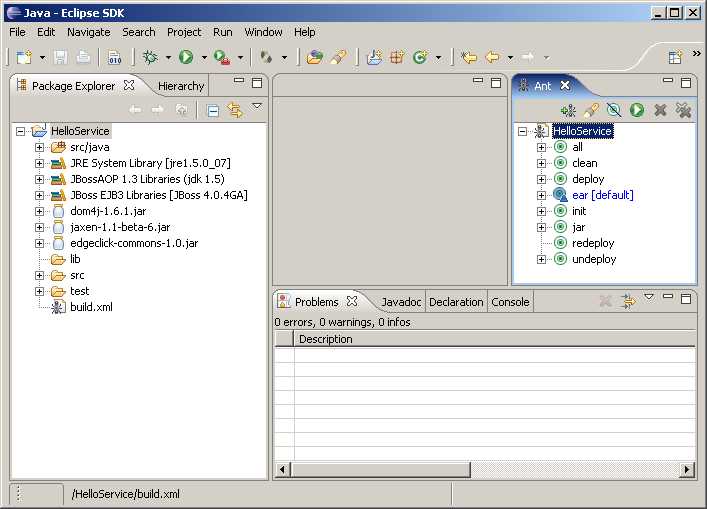Open the Navigate menu
This screenshot has width=707, height=509.
88,32
